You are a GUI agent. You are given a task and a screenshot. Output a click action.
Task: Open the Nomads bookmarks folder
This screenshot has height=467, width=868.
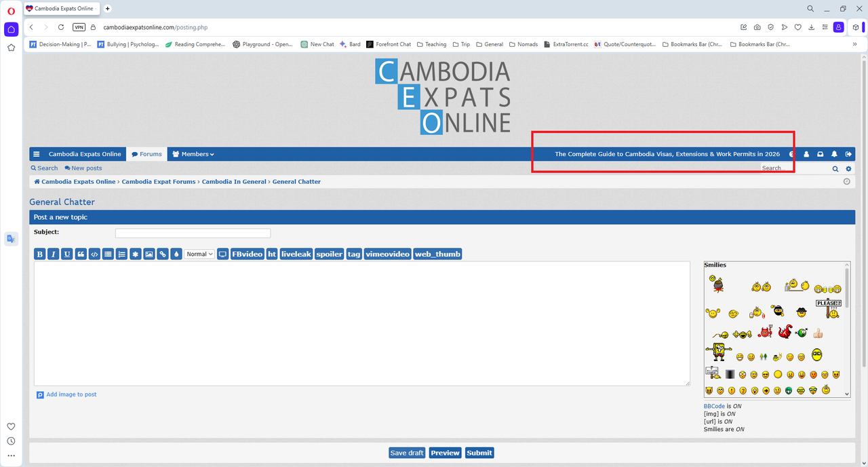pyautogui.click(x=522, y=44)
